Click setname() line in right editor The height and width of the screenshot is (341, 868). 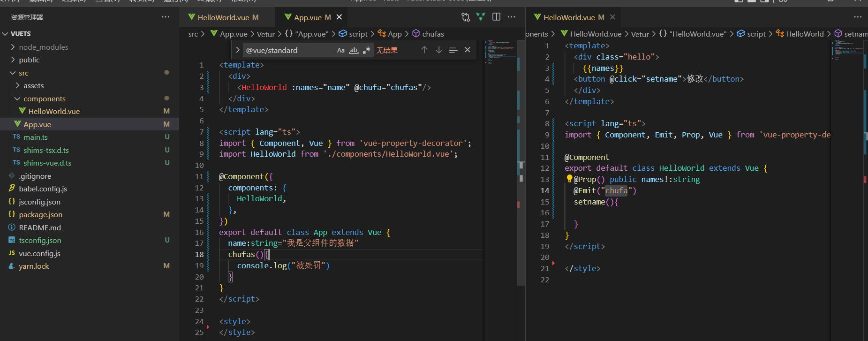click(x=596, y=202)
